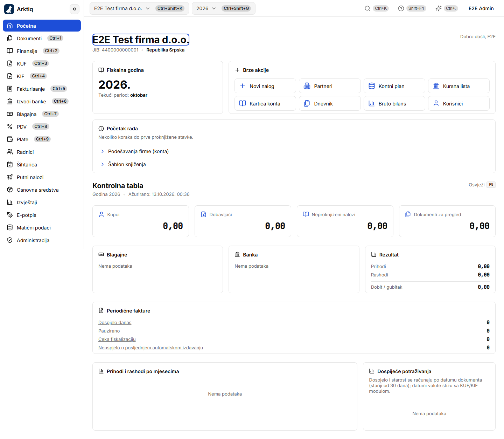
Task: Open the Partneri quick action
Action: tap(330, 86)
